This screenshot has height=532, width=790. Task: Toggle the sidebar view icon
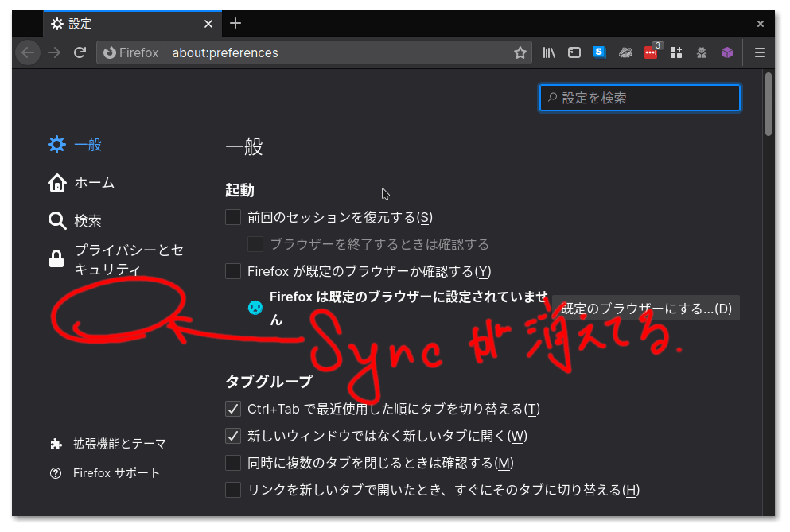(x=574, y=52)
